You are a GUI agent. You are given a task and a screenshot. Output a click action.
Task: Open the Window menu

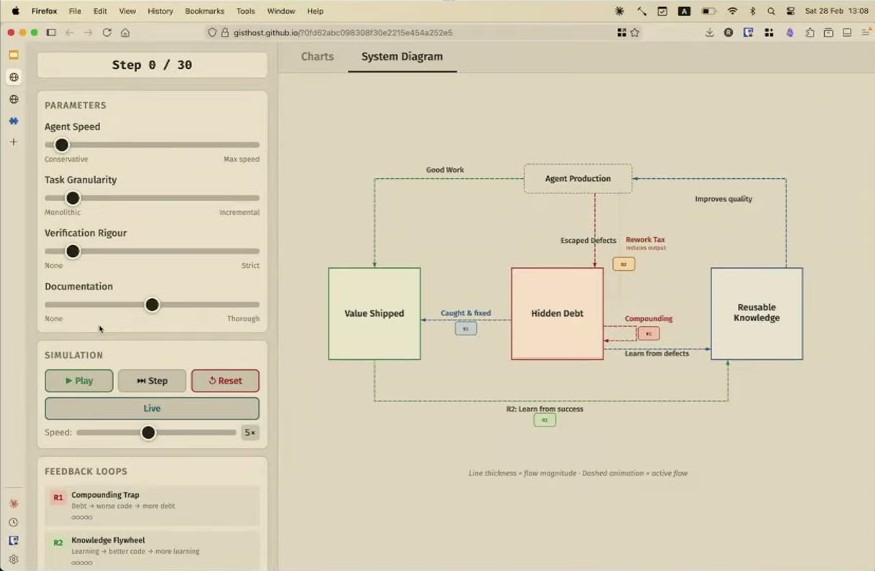pos(281,11)
